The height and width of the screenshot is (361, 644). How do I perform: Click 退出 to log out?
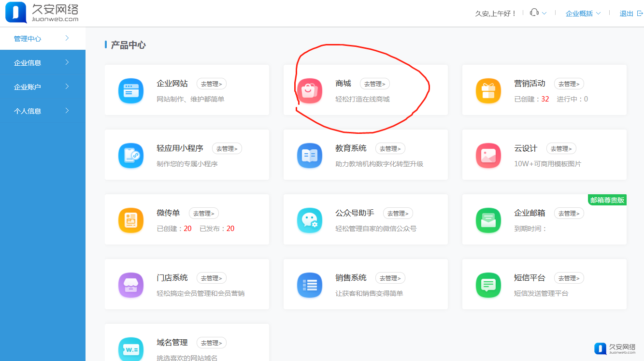[x=626, y=13]
